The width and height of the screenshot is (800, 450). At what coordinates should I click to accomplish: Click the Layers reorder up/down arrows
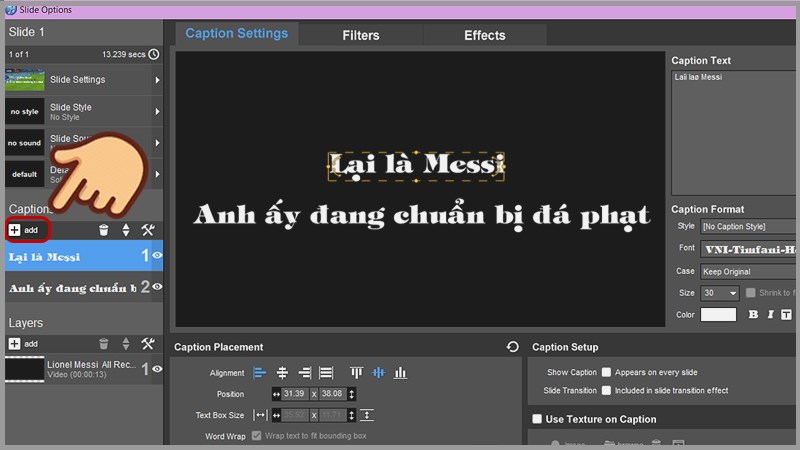(126, 344)
